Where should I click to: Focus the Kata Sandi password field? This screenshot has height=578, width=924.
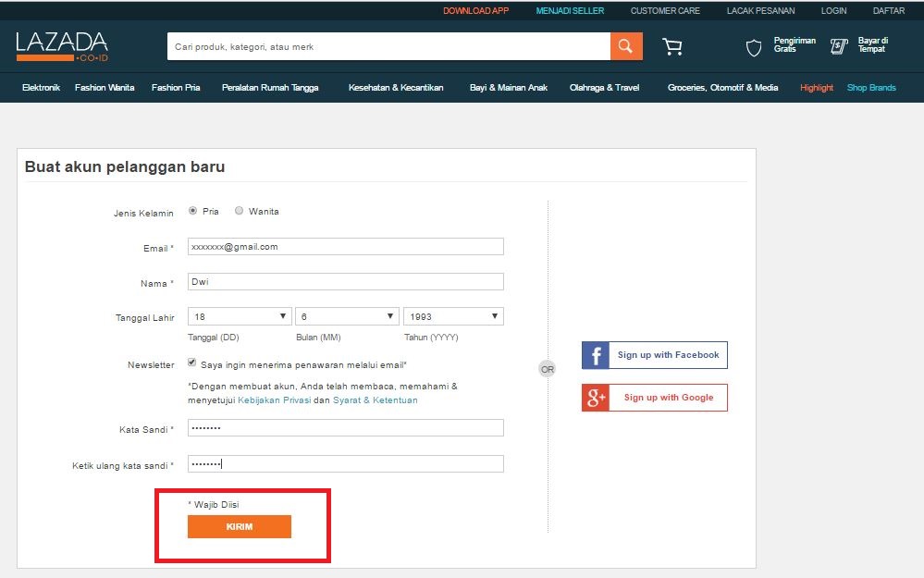tap(346, 428)
